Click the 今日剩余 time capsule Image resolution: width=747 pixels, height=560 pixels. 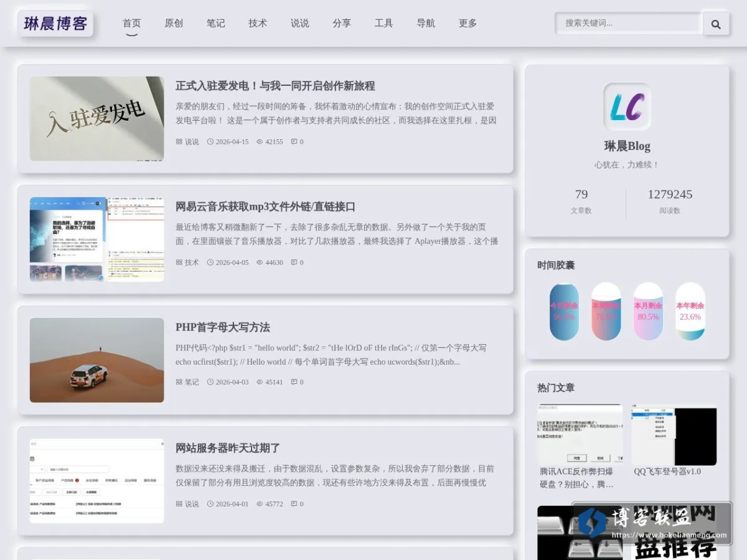pos(564,311)
